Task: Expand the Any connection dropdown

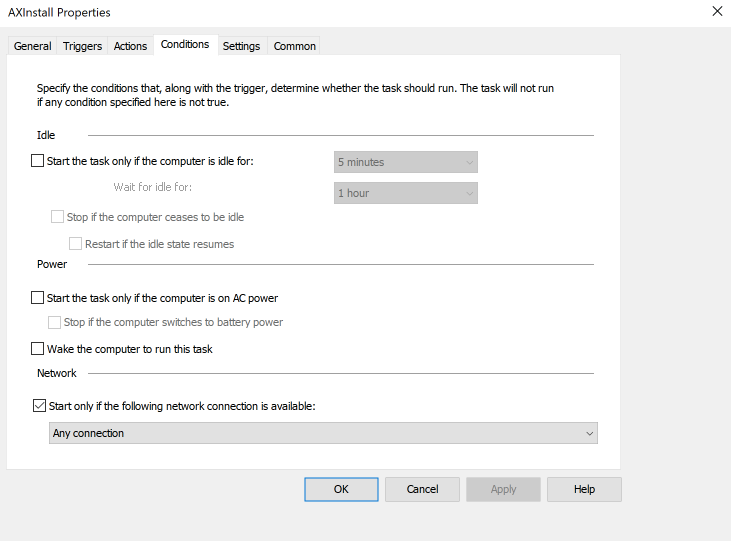Action: pos(323,433)
